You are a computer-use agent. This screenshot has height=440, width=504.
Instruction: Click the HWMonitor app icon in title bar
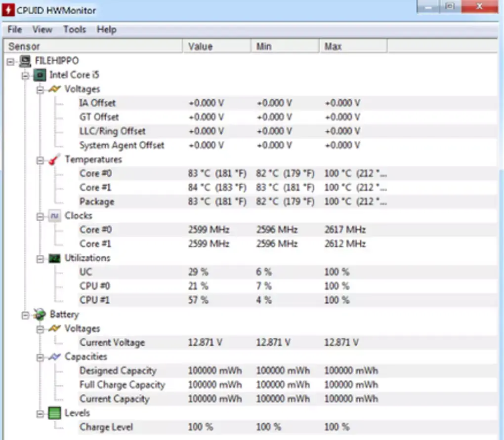pyautogui.click(x=8, y=10)
